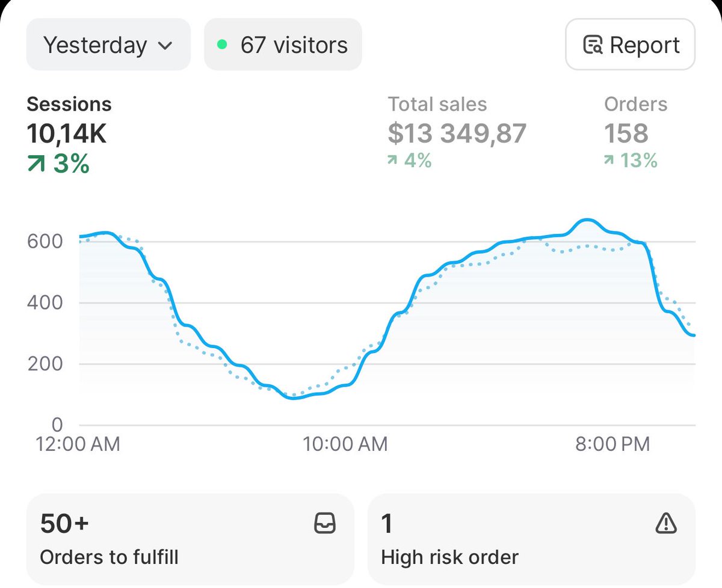The image size is (722, 588).
Task: Click the Report magnifying glass icon
Action: pyautogui.click(x=592, y=44)
